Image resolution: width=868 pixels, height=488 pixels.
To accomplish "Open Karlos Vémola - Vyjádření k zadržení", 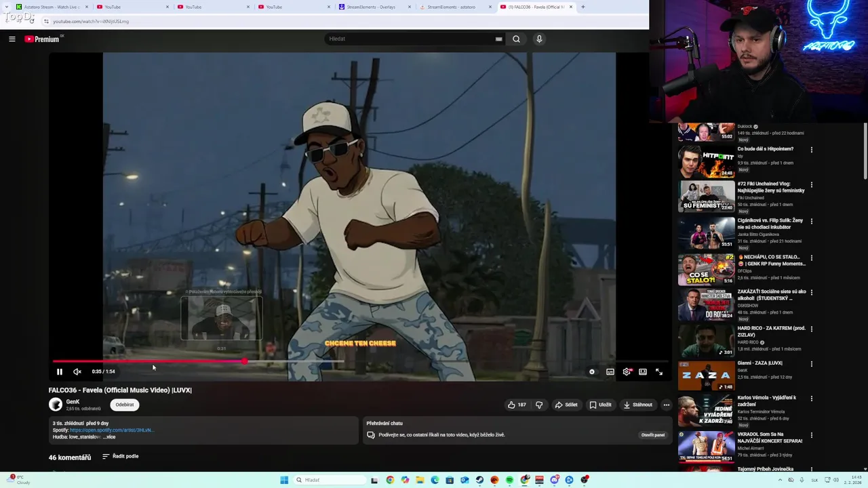I will tap(767, 401).
